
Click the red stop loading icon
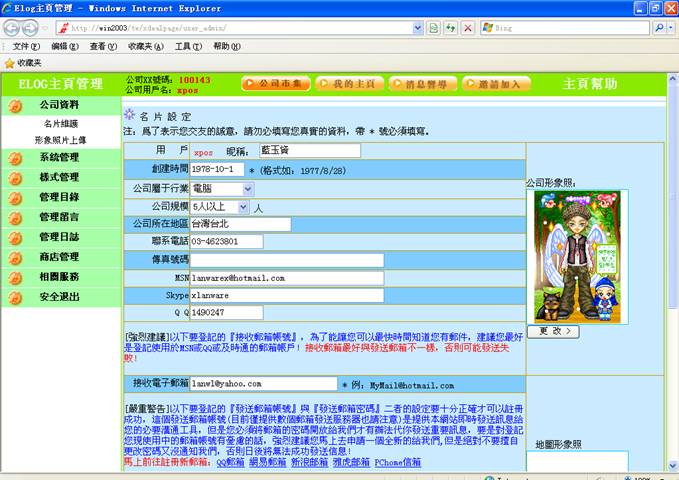click(x=468, y=27)
